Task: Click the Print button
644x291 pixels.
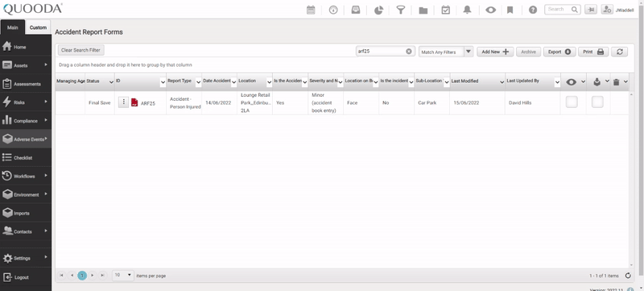Action: pyautogui.click(x=593, y=52)
